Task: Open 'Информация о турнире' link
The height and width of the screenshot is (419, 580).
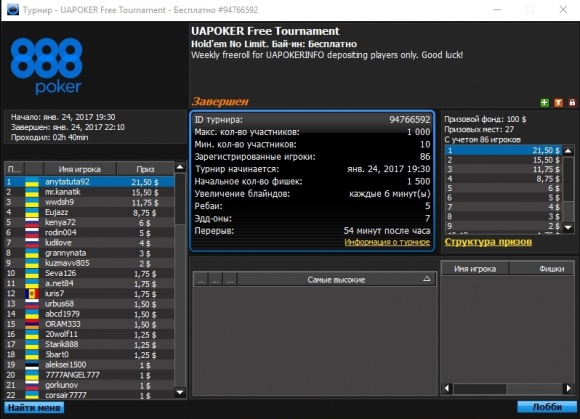Action: [x=387, y=242]
